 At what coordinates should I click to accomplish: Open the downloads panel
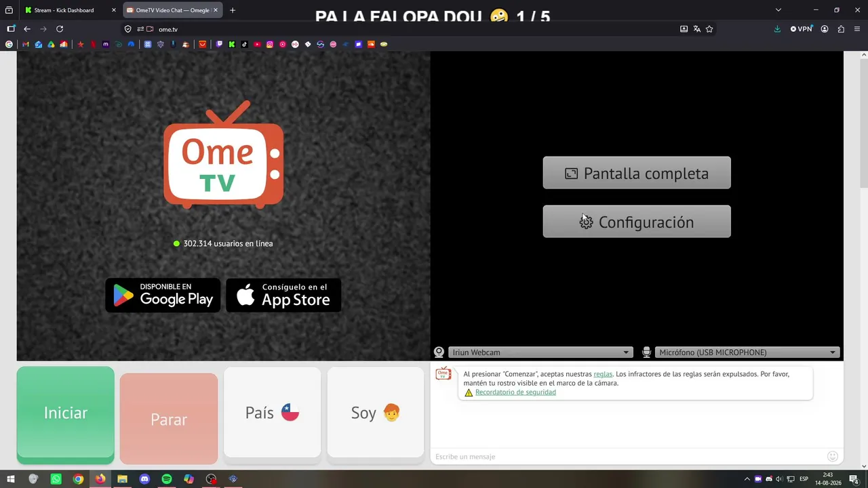coord(777,29)
